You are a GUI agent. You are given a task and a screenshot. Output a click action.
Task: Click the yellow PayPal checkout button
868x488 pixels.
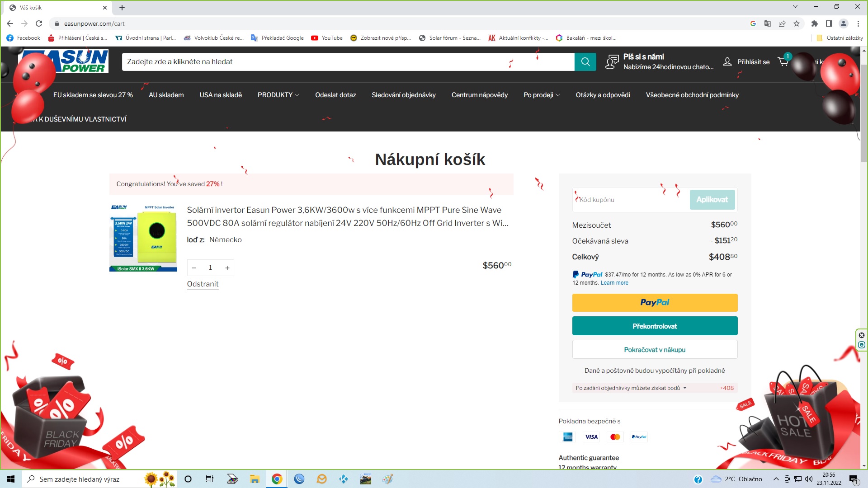click(x=654, y=303)
